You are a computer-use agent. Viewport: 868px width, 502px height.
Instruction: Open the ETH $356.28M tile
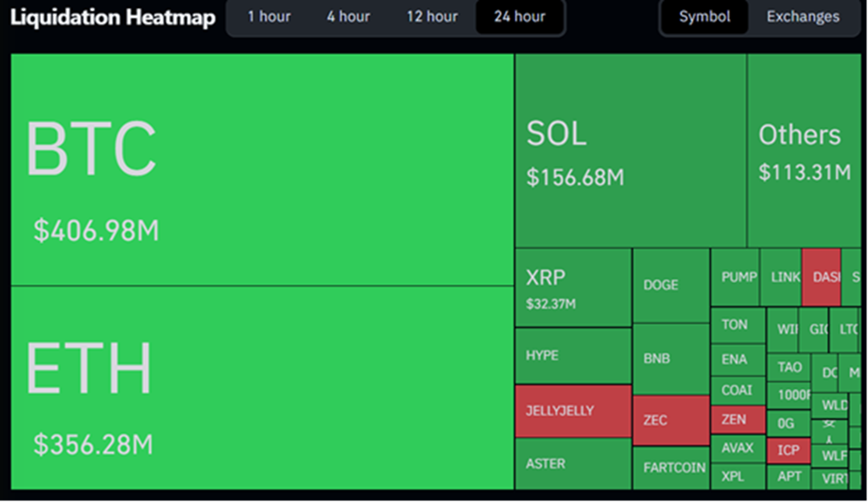[x=262, y=387]
